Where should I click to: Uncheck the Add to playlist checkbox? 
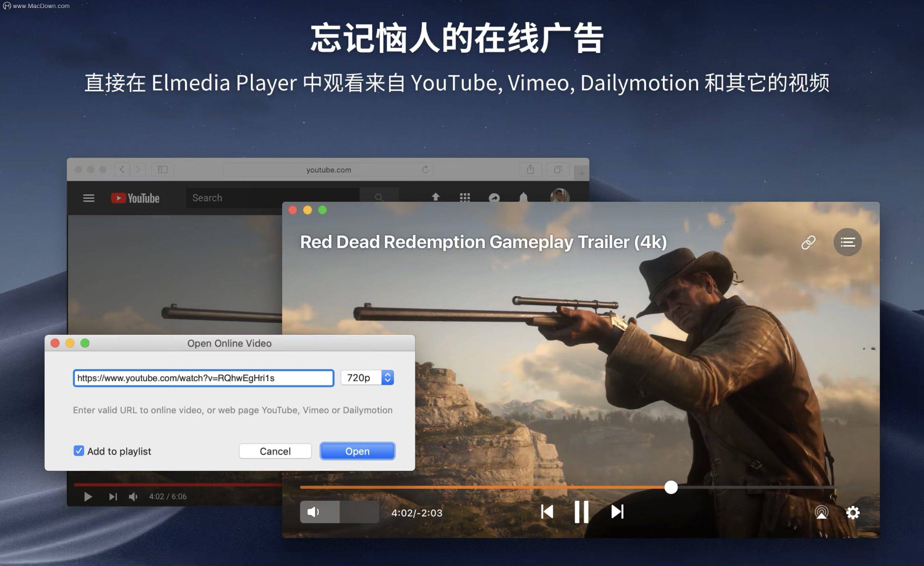[79, 450]
